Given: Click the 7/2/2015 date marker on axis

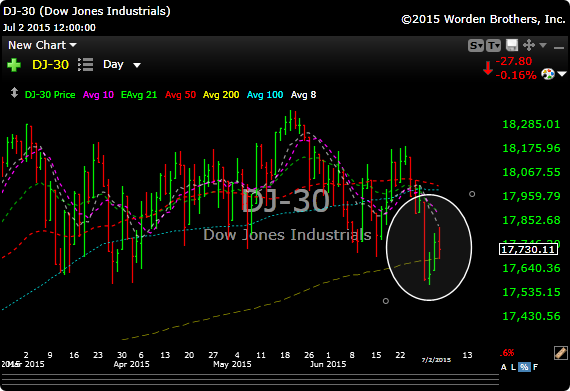Looking at the screenshot, I should pos(436,360).
